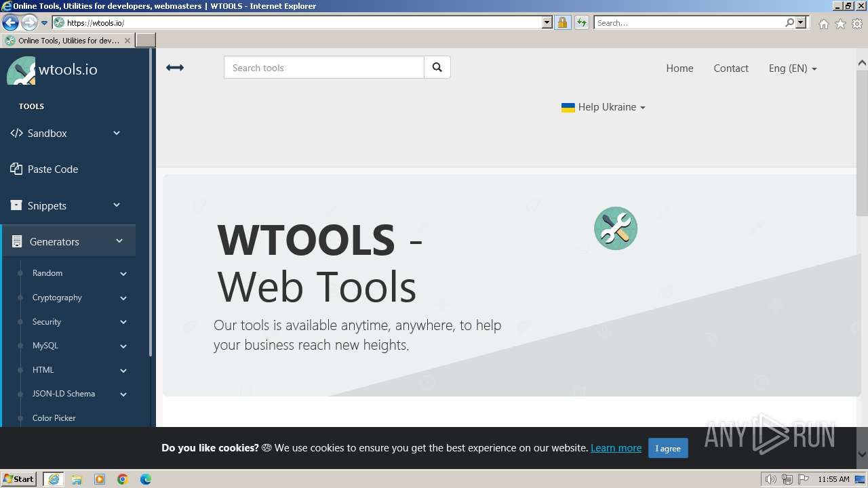Open the IE Favorites star icon
The image size is (868, 488).
840,24
